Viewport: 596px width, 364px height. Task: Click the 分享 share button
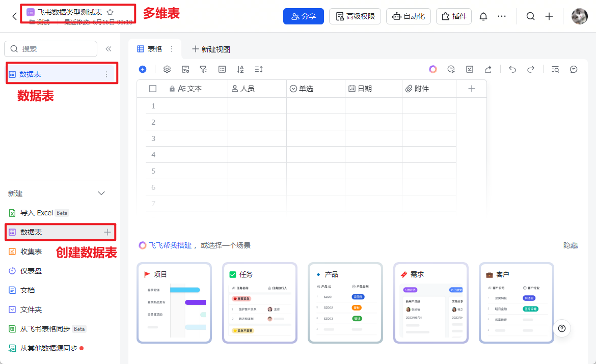click(303, 16)
